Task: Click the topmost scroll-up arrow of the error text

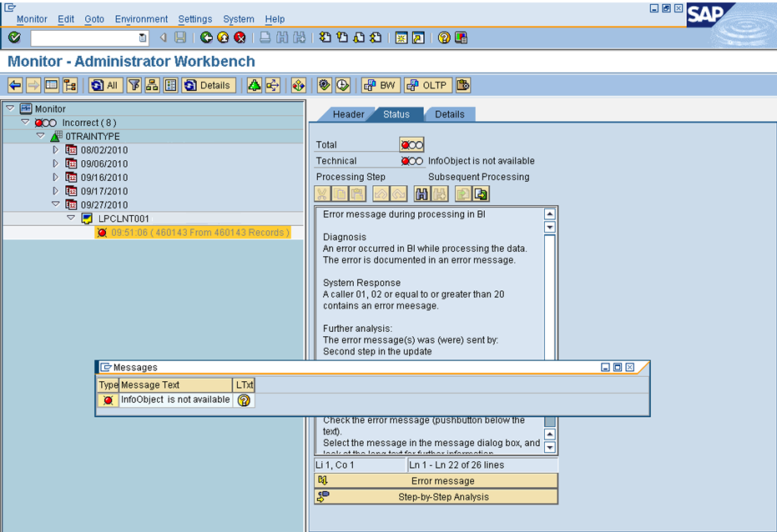Action: click(549, 213)
